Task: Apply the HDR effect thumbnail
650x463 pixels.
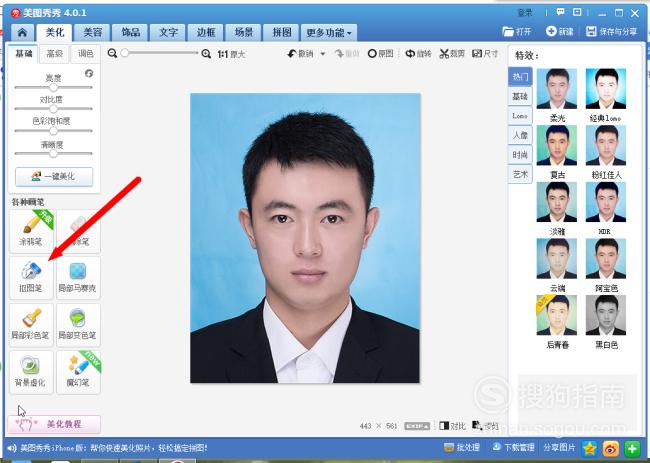Action: coord(606,202)
